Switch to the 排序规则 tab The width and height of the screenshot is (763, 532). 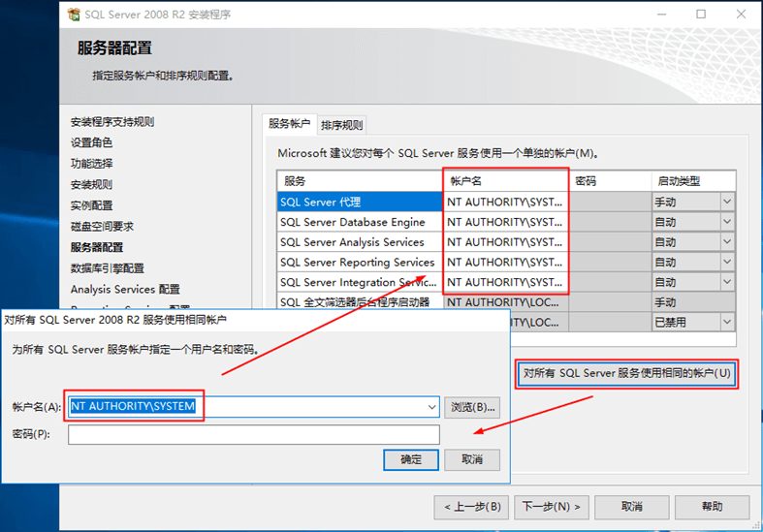(x=341, y=125)
